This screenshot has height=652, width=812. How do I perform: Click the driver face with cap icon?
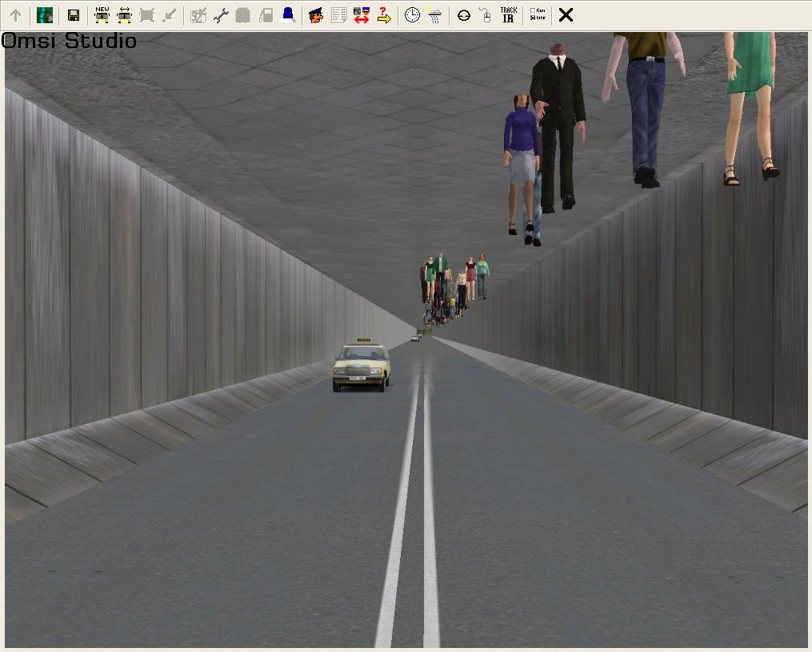(x=316, y=14)
